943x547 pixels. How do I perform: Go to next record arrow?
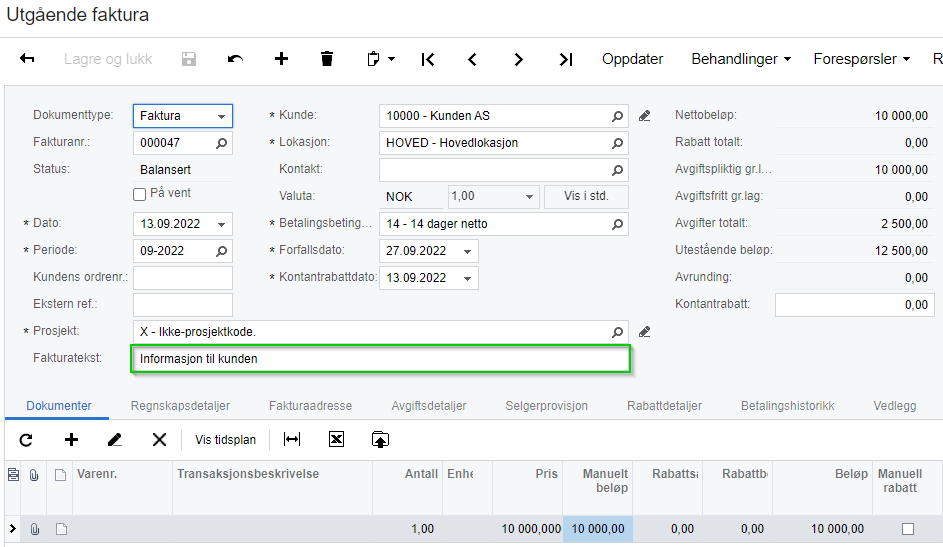pyautogui.click(x=518, y=59)
